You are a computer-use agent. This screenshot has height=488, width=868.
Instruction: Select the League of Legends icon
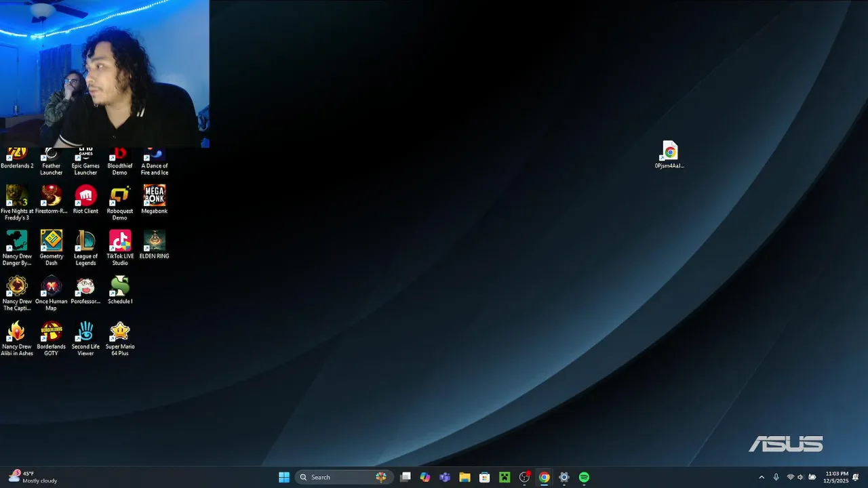(85, 248)
